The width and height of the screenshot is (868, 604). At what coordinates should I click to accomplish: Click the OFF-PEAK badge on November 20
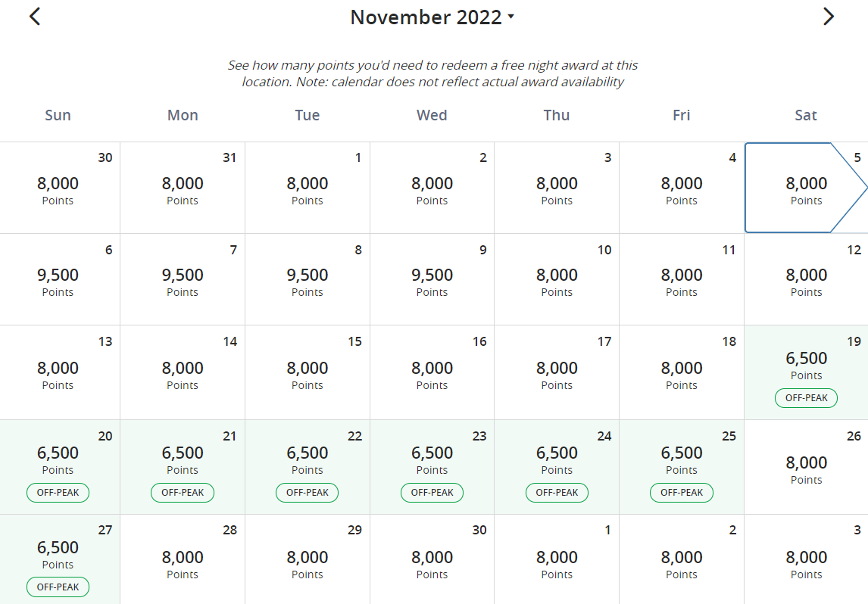click(x=58, y=493)
